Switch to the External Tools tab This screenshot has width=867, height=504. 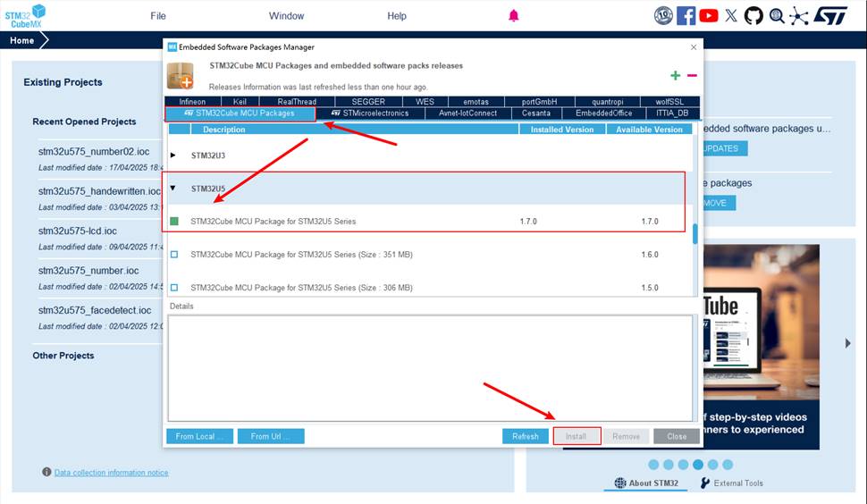pos(731,483)
